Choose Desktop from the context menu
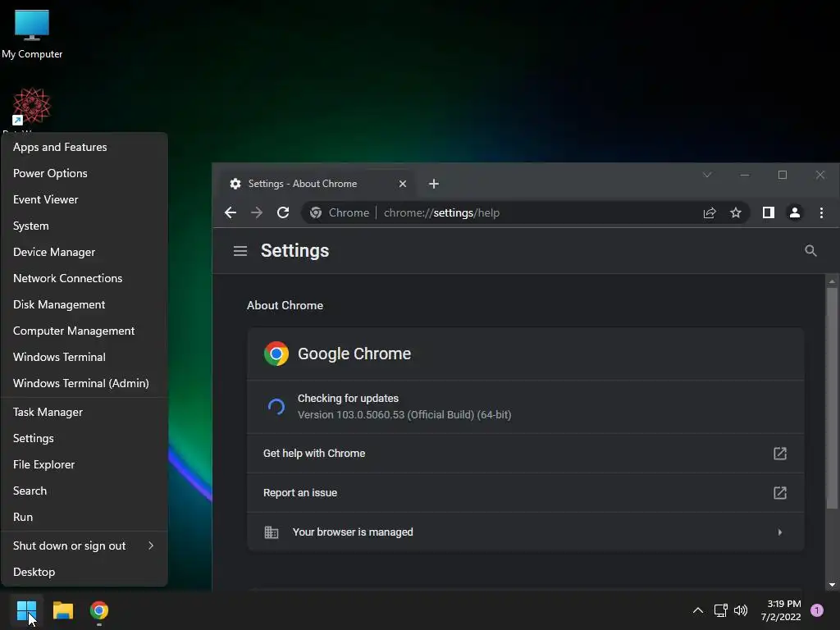This screenshot has width=840, height=630. (x=84, y=572)
